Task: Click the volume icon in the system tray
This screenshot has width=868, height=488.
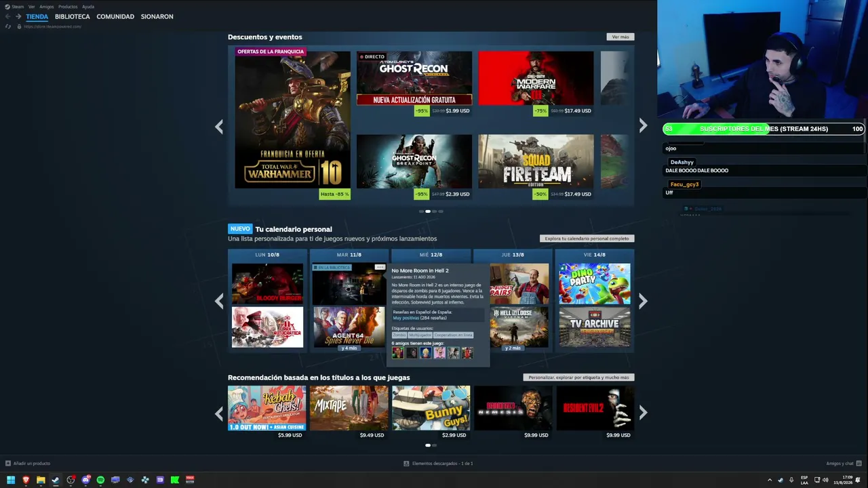Action: pyautogui.click(x=825, y=480)
